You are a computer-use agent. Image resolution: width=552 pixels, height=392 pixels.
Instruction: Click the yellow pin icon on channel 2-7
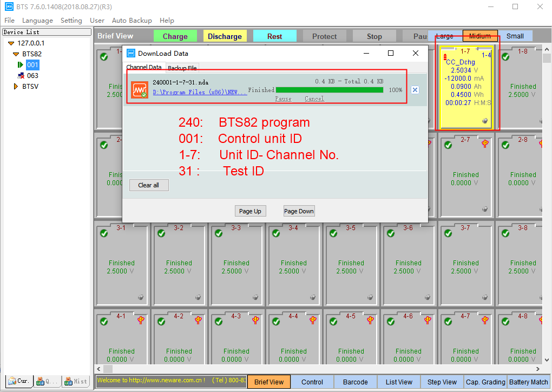coord(485,143)
